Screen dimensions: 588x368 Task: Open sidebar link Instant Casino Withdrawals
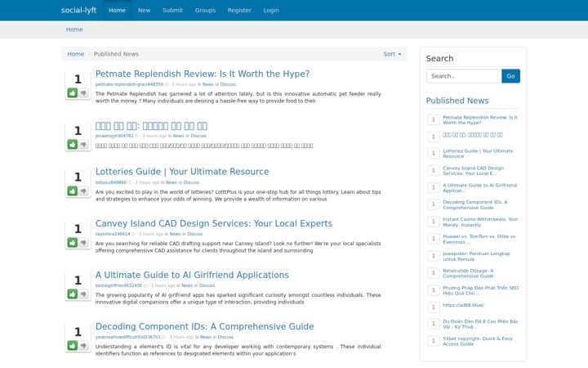(x=480, y=222)
